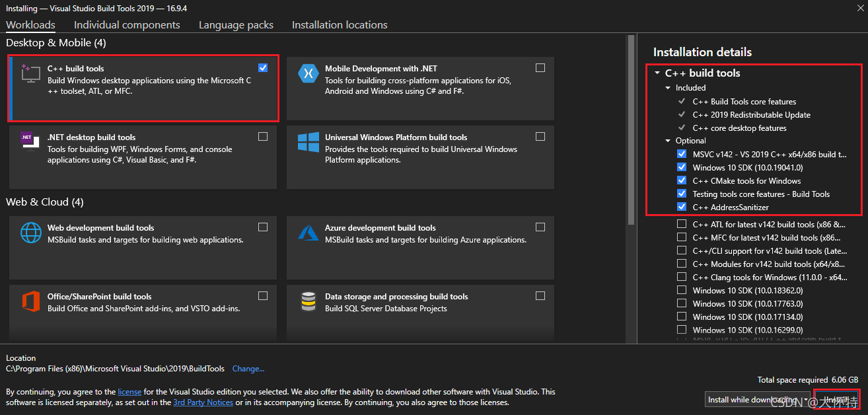Select C++ 2019 Redistributable Update text
The width and height of the screenshot is (868, 415).
click(751, 115)
